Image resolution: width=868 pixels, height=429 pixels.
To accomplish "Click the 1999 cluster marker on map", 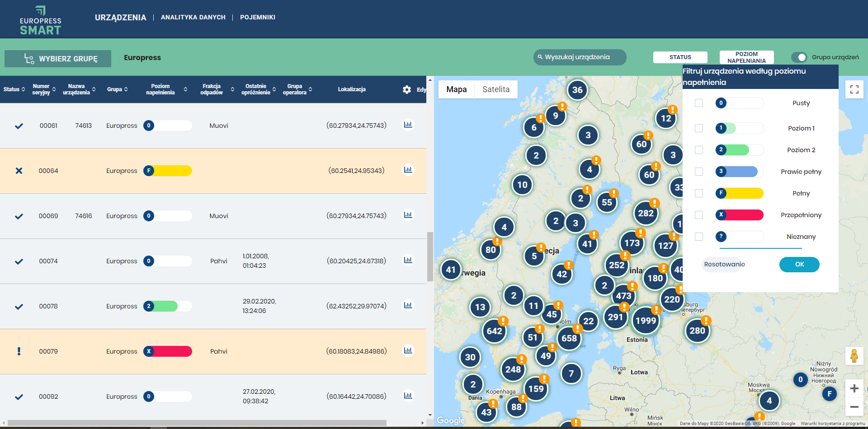I will pos(645,321).
